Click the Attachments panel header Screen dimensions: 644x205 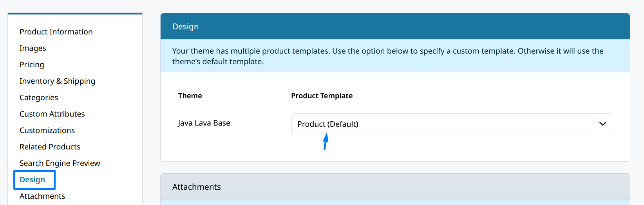point(395,187)
